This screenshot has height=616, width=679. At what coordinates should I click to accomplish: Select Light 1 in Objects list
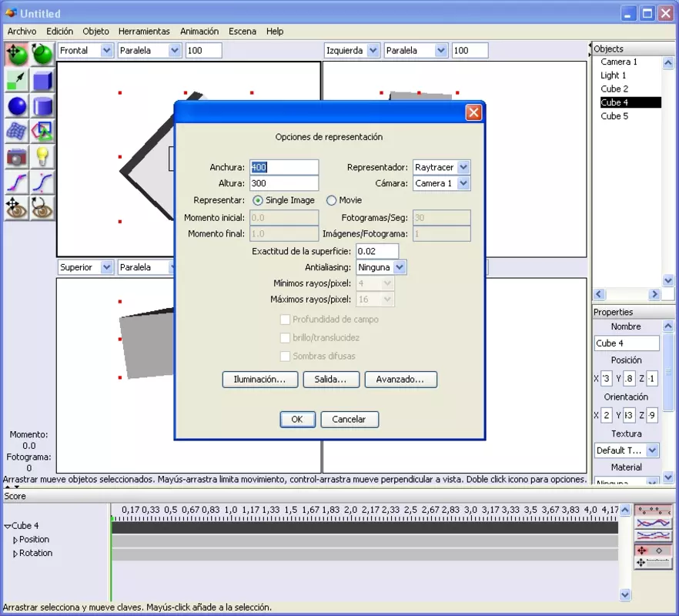pos(613,75)
